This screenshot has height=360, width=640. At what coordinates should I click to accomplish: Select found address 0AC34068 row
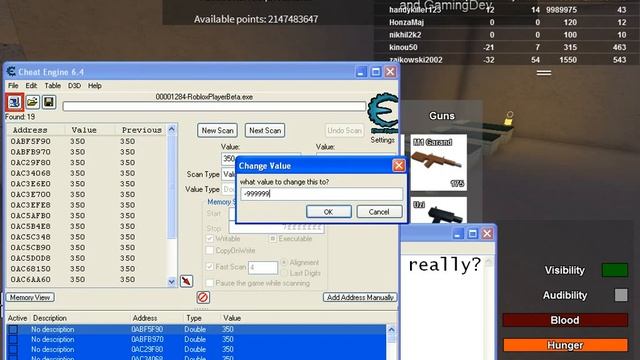tap(87, 173)
